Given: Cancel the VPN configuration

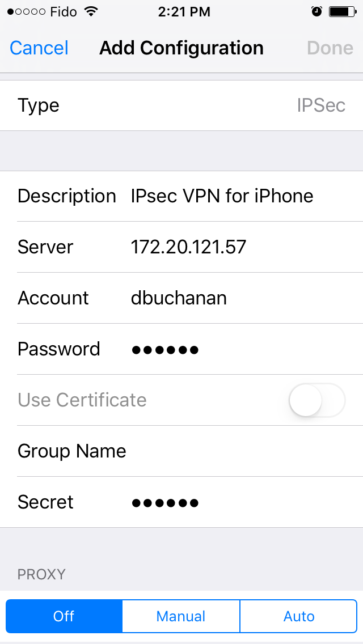Looking at the screenshot, I should click(x=39, y=48).
